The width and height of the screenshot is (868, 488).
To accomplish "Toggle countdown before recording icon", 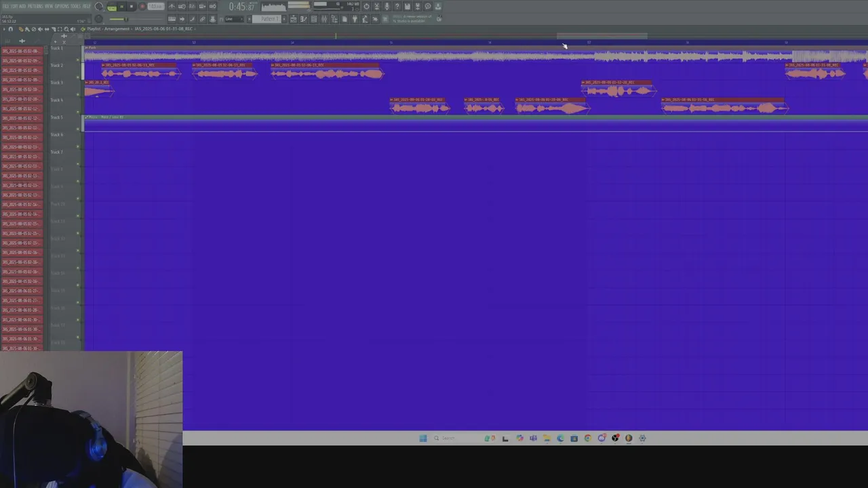I will pos(192,7).
